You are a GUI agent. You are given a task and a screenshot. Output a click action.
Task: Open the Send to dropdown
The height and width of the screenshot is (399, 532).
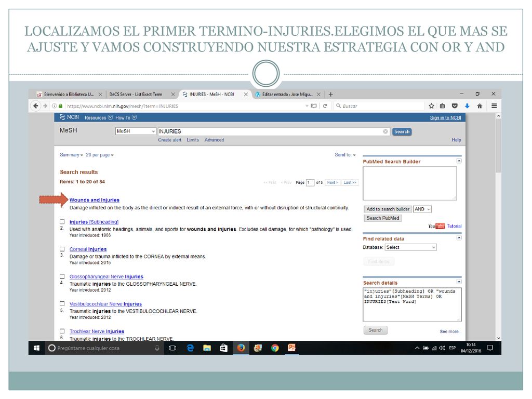[345, 155]
